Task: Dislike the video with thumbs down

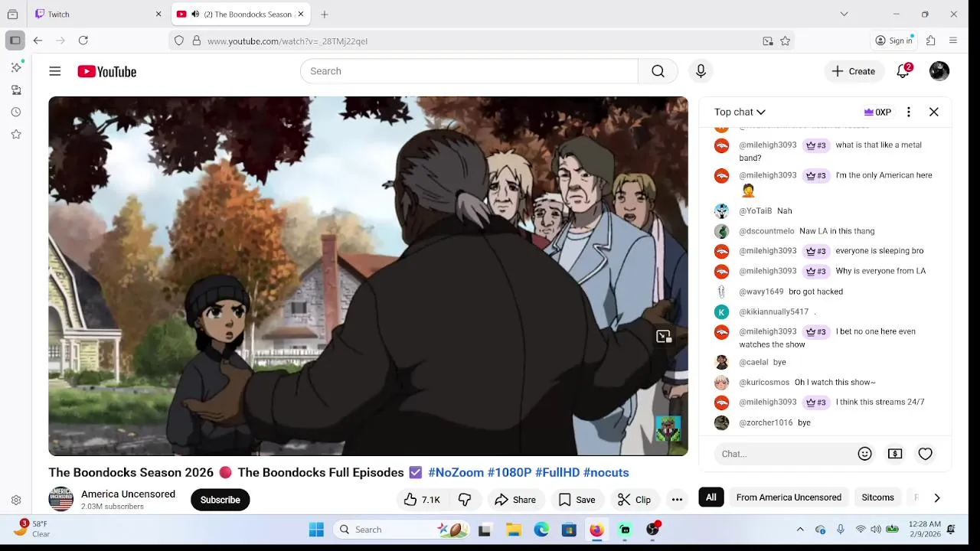Action: click(x=465, y=500)
